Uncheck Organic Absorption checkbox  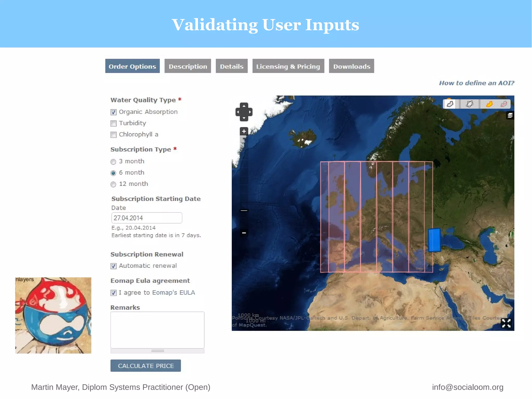click(x=114, y=112)
